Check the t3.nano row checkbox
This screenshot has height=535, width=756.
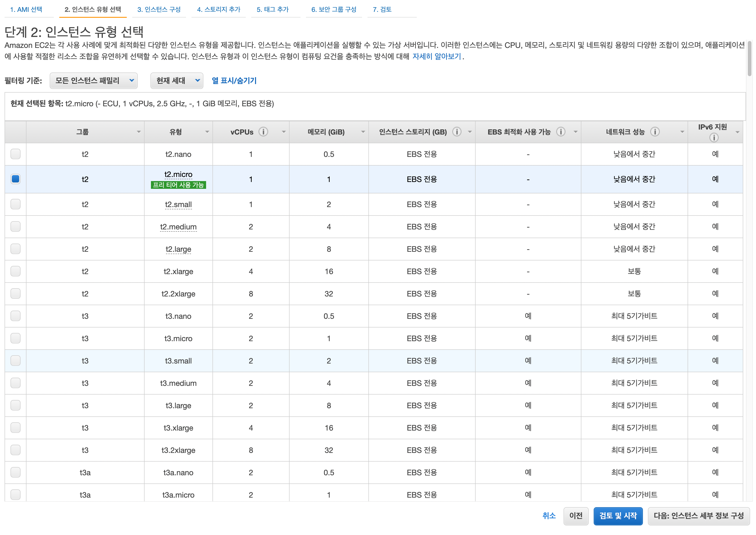pos(16,316)
